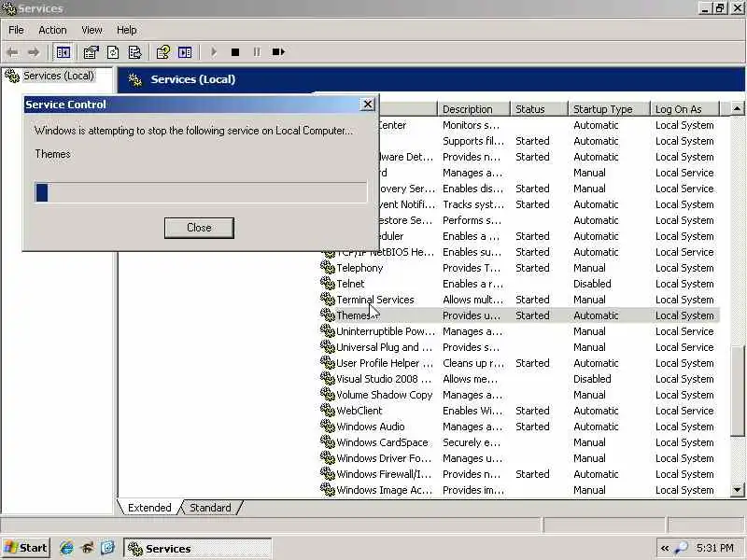Select the Themes service in the list
This screenshot has height=560, width=747.
pyautogui.click(x=519, y=315)
